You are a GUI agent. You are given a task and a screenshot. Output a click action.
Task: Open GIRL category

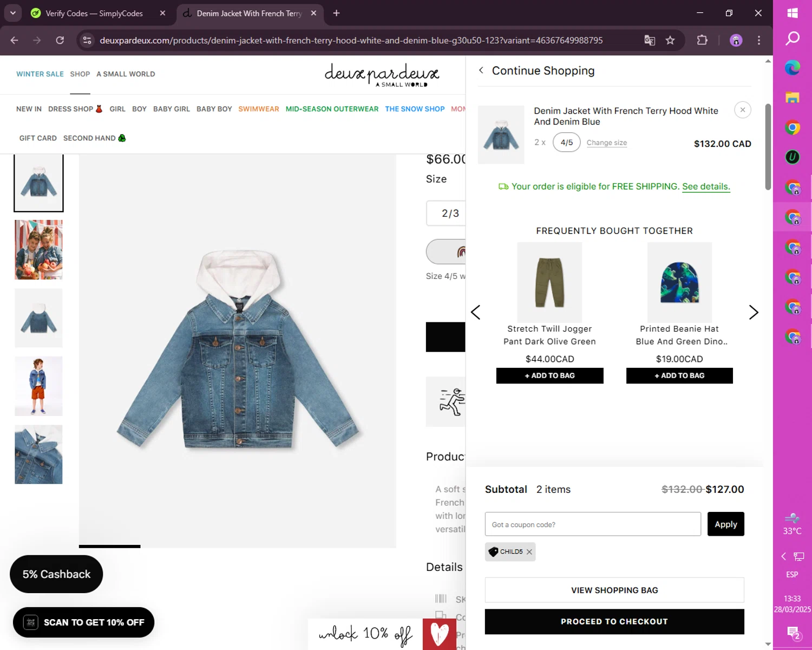[117, 109]
